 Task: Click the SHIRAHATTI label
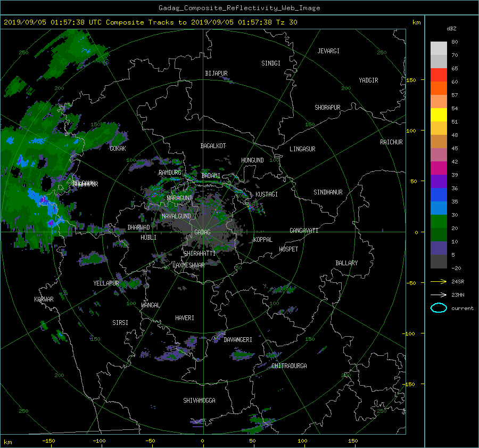[200, 254]
